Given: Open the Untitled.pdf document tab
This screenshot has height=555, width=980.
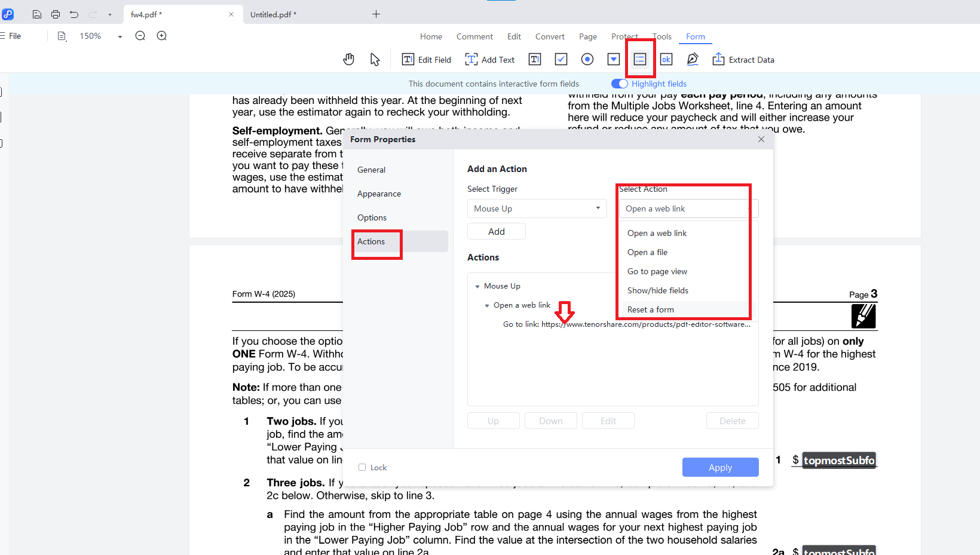Looking at the screenshot, I should (x=273, y=14).
